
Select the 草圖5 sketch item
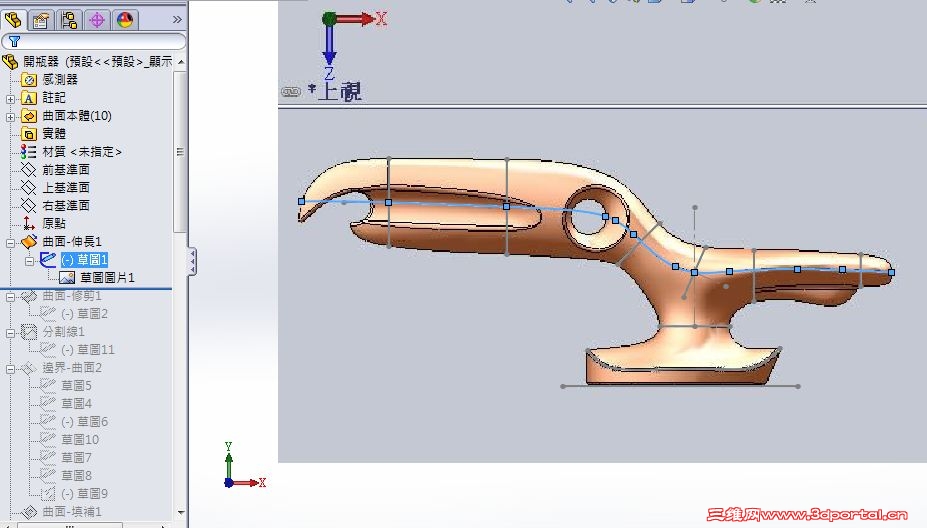pos(76,386)
